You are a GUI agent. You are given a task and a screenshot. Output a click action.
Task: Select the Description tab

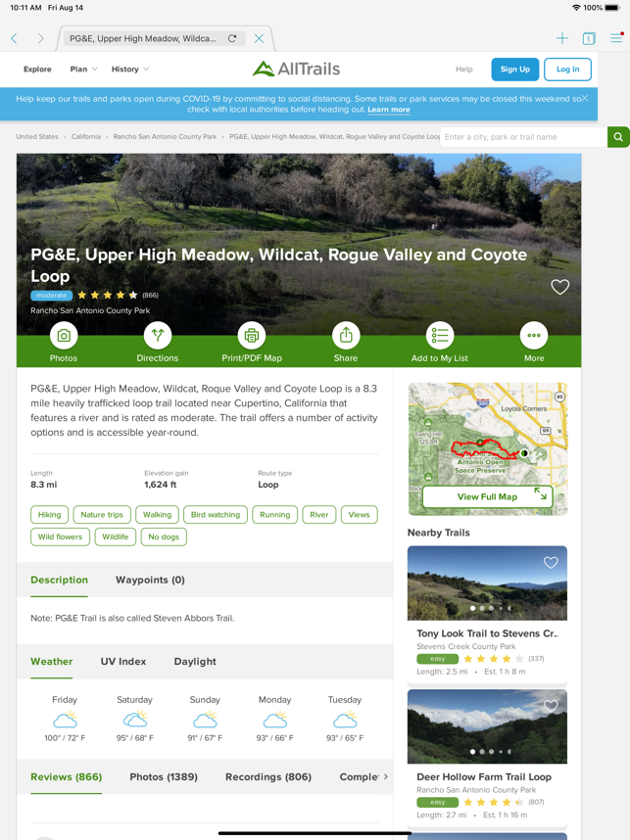(x=59, y=580)
